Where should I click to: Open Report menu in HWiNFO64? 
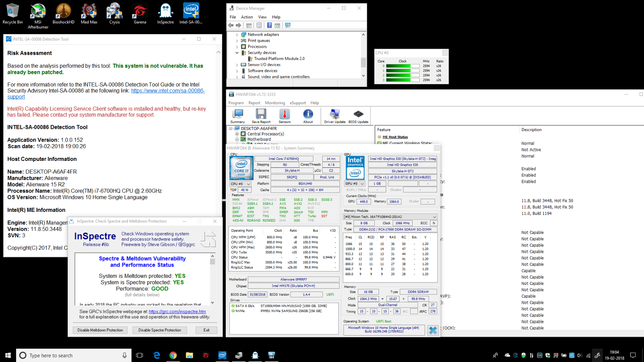[254, 103]
